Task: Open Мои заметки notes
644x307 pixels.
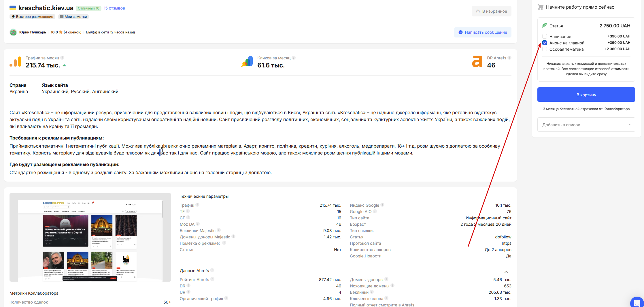Action: (x=73, y=17)
